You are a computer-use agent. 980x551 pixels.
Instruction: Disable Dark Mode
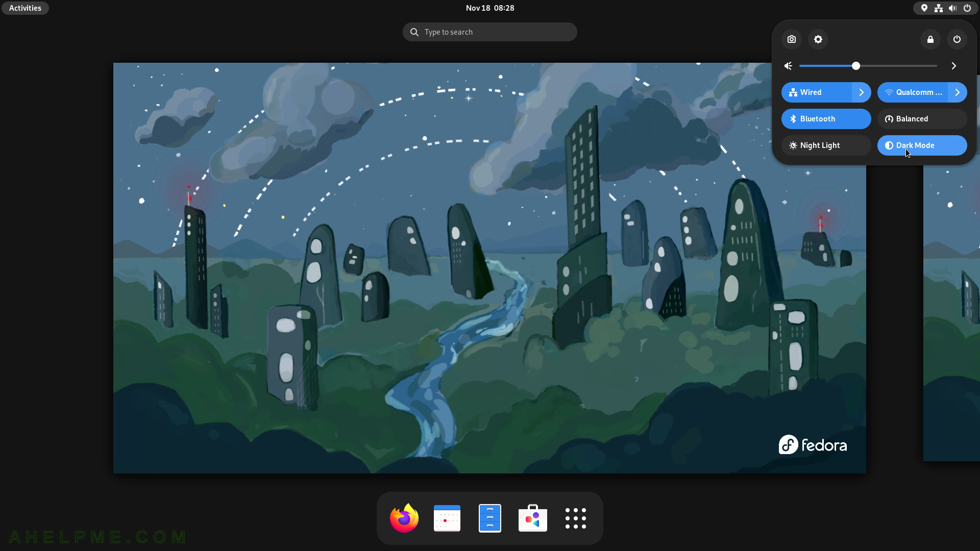(922, 145)
